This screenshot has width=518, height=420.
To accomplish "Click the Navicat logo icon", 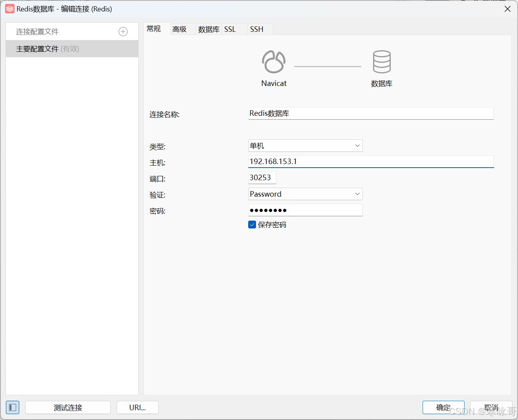I will point(274,62).
